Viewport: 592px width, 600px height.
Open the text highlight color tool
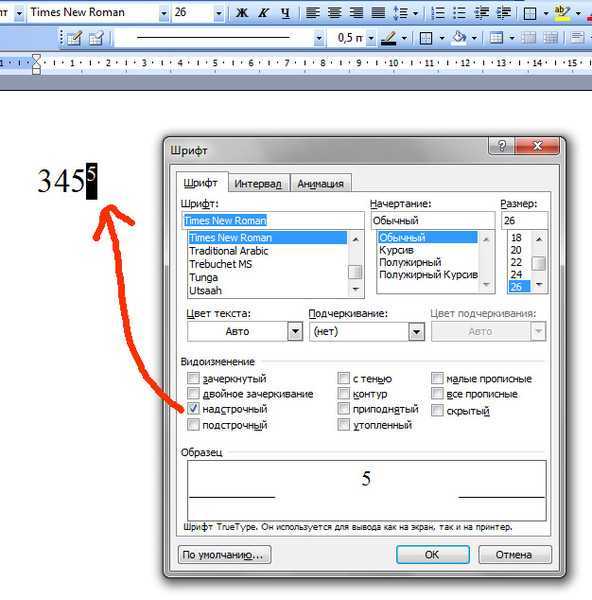click(562, 13)
